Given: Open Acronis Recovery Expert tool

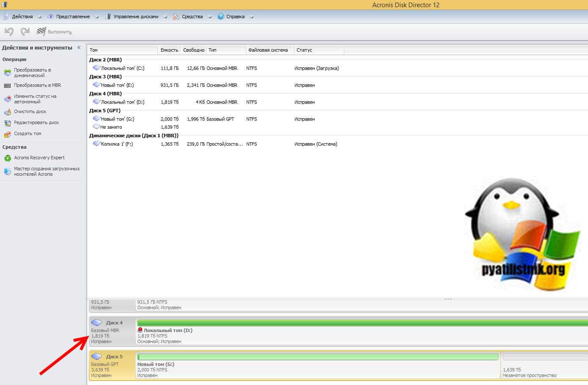Looking at the screenshot, I should pos(39,158).
